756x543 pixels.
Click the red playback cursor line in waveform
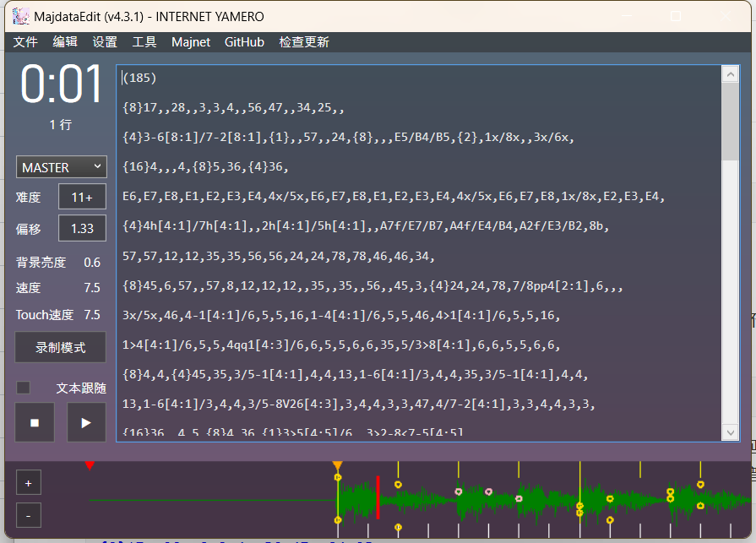pos(378,497)
